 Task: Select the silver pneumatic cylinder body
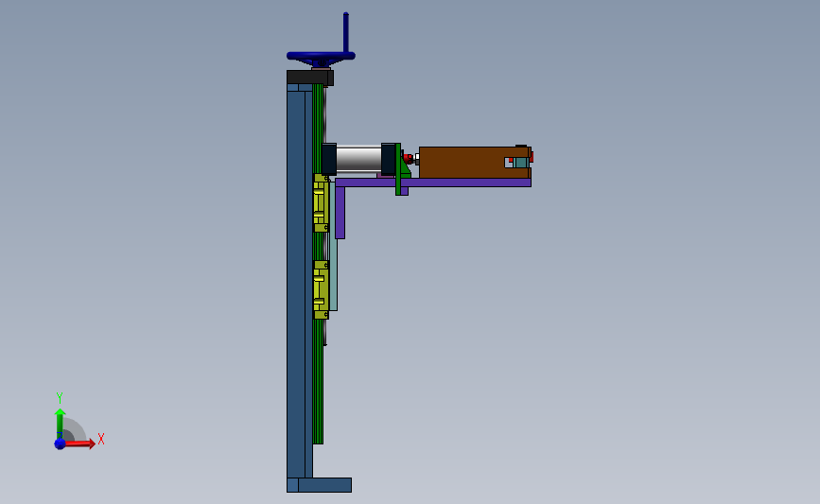tap(358, 159)
